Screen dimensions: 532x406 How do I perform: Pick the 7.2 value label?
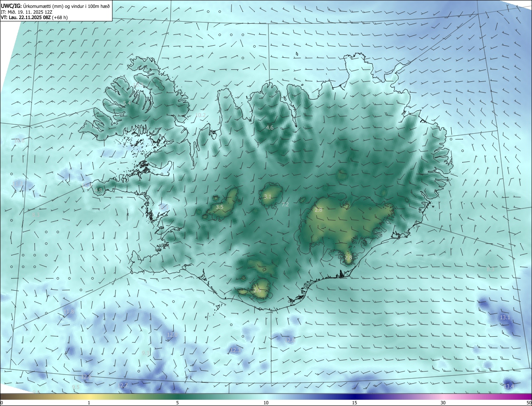tap(285, 205)
